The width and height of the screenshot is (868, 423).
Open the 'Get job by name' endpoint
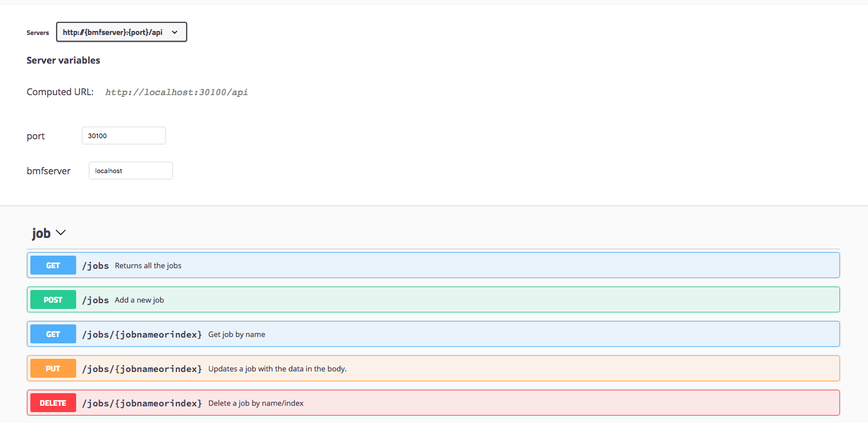(x=236, y=335)
